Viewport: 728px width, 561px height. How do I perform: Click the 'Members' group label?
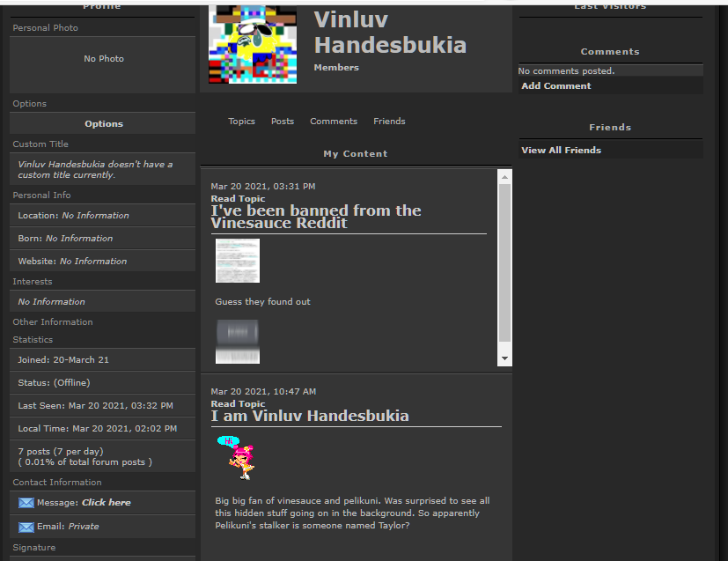point(336,67)
